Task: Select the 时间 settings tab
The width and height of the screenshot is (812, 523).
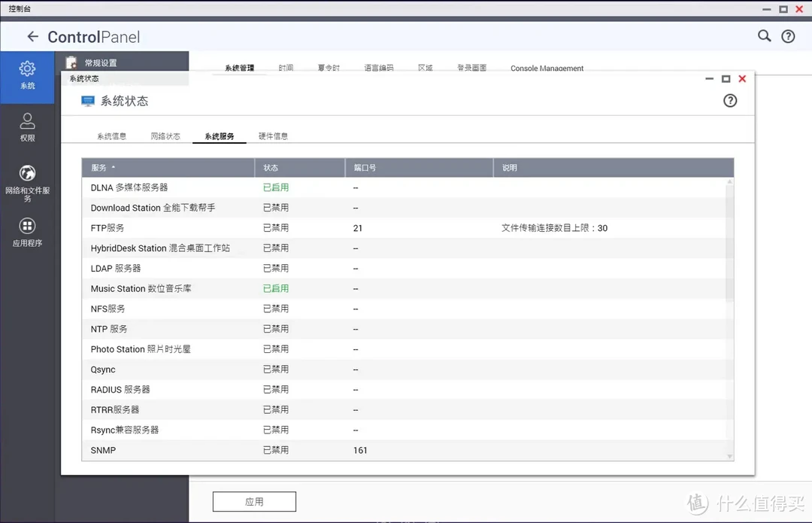Action: coord(286,67)
